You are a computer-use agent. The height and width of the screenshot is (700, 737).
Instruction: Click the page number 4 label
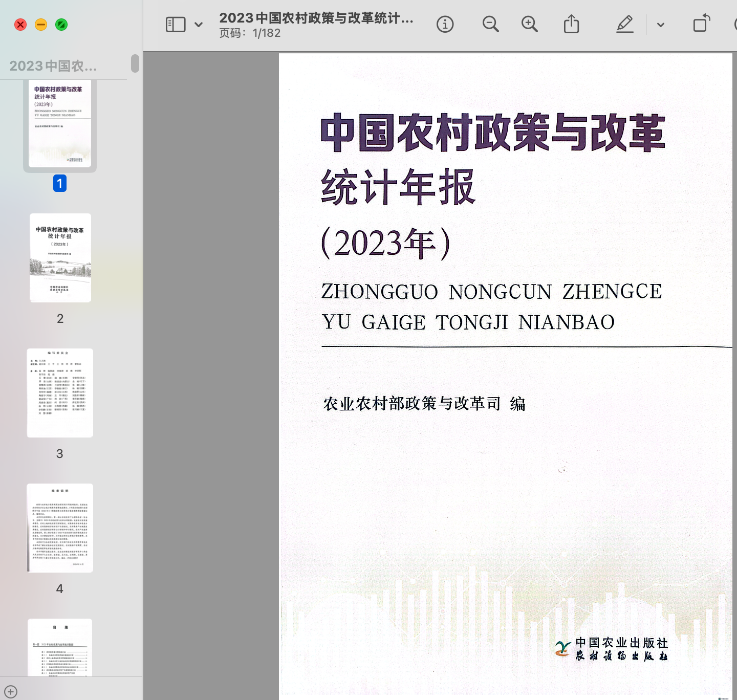(60, 589)
